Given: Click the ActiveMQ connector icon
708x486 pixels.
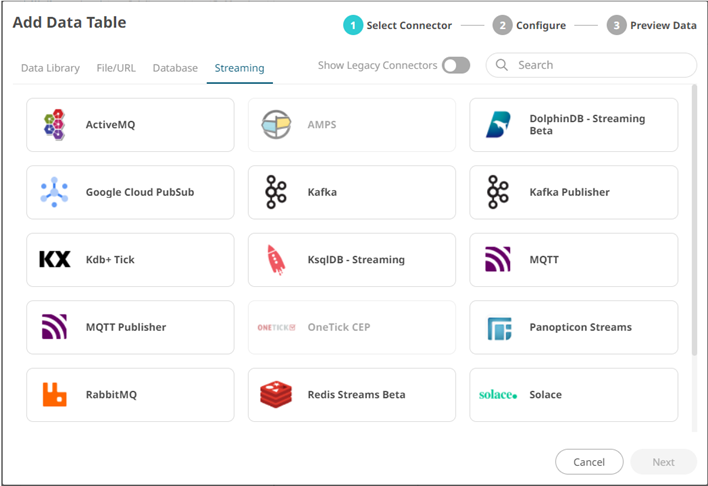Looking at the screenshot, I should [54, 125].
